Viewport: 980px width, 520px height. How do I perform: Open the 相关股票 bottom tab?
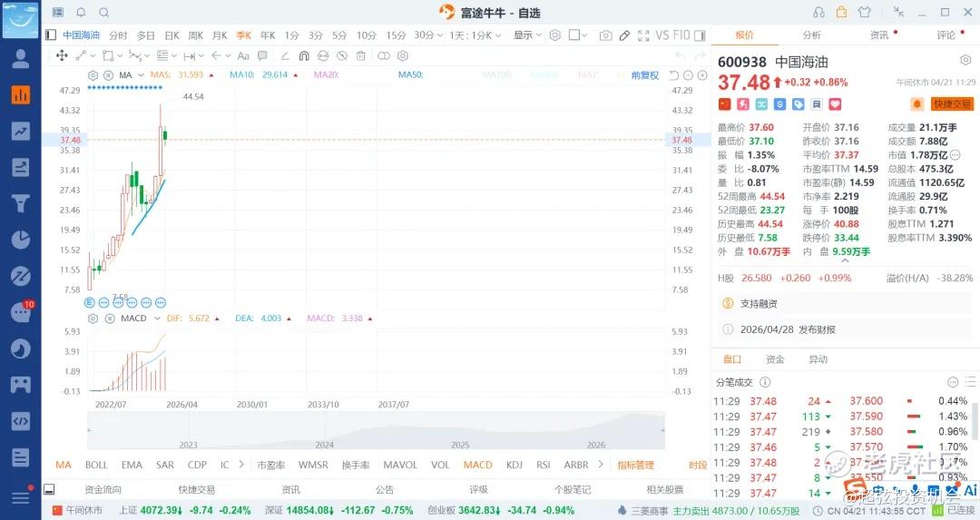(x=665, y=489)
